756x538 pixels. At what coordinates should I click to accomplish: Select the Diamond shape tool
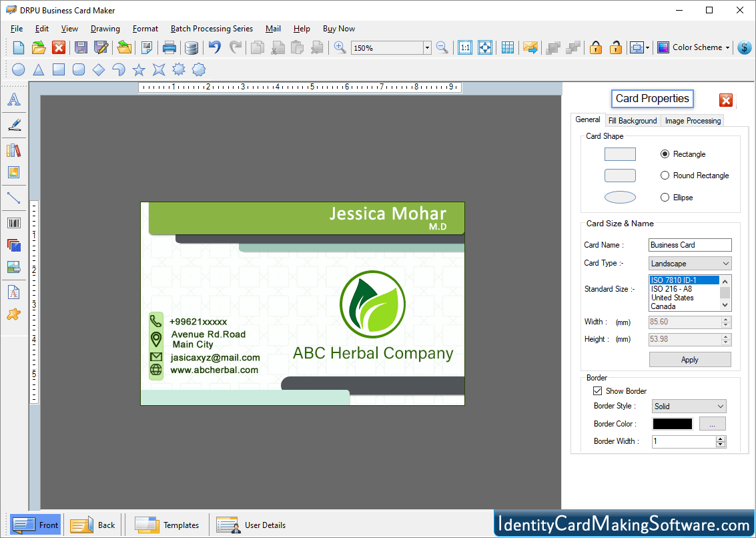(99, 70)
